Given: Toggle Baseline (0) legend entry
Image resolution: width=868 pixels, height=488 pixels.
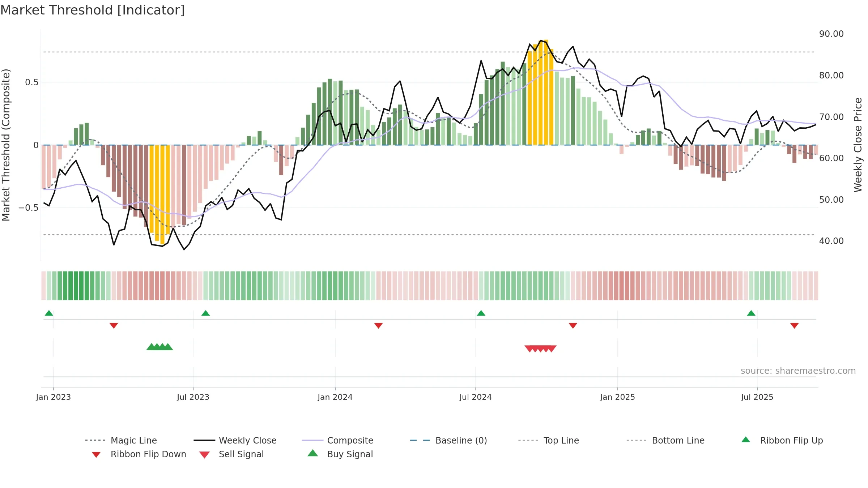Looking at the screenshot, I should [x=448, y=440].
